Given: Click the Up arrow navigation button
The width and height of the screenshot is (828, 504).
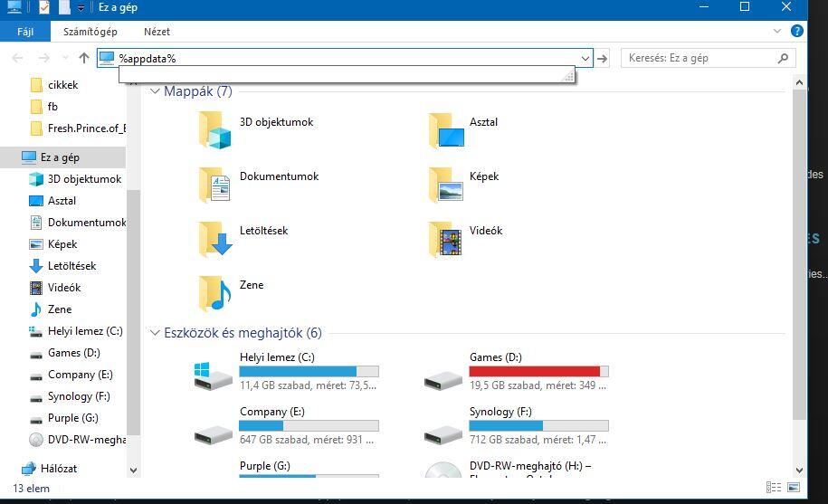Looking at the screenshot, I should coord(84,58).
